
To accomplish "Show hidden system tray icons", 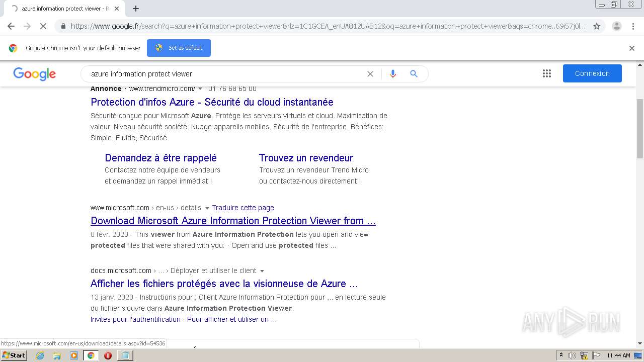I will click(x=561, y=355).
